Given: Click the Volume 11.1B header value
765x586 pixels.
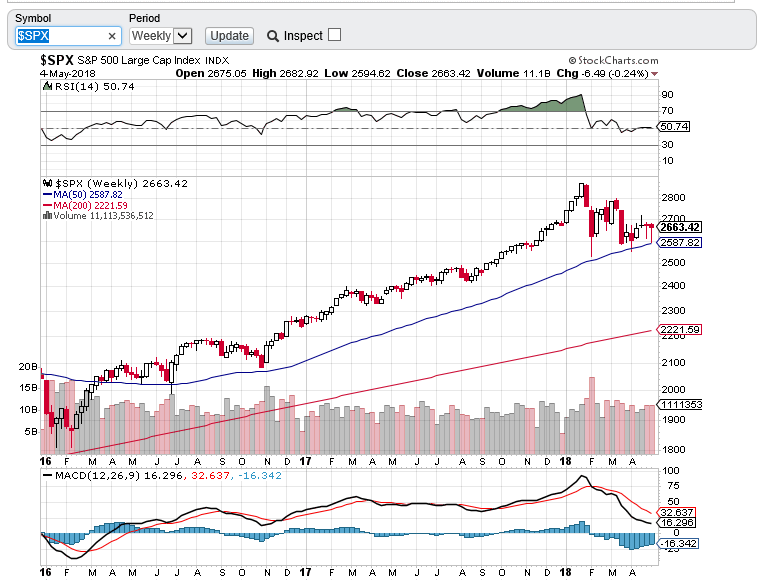Looking at the screenshot, I should pyautogui.click(x=513, y=74).
